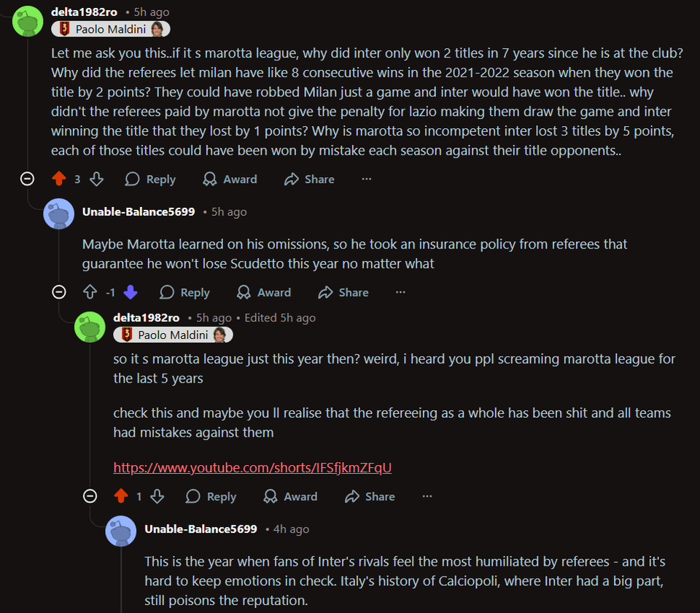Screen dimensions: 700x613
Task: Collapse the thread with the YouTube link comment
Action: (x=90, y=496)
